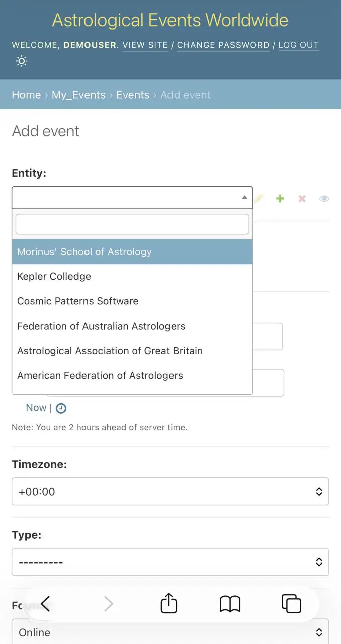This screenshot has height=644, width=341.
Task: Click the entity search input box
Action: [132, 224]
